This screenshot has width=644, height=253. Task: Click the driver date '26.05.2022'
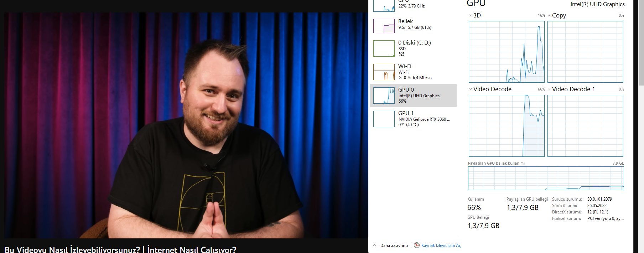click(597, 206)
